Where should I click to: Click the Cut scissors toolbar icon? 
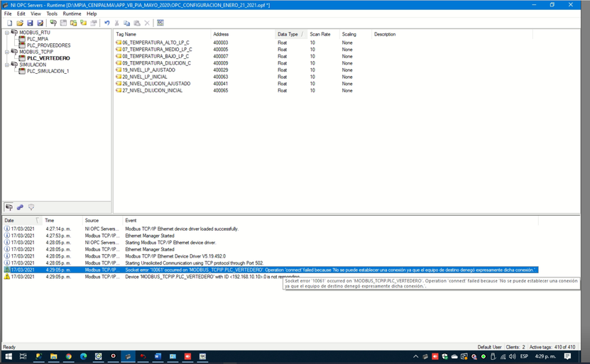[x=116, y=23]
